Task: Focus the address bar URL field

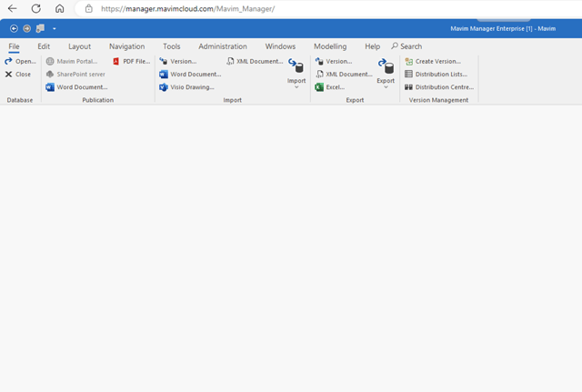Action: pos(328,8)
